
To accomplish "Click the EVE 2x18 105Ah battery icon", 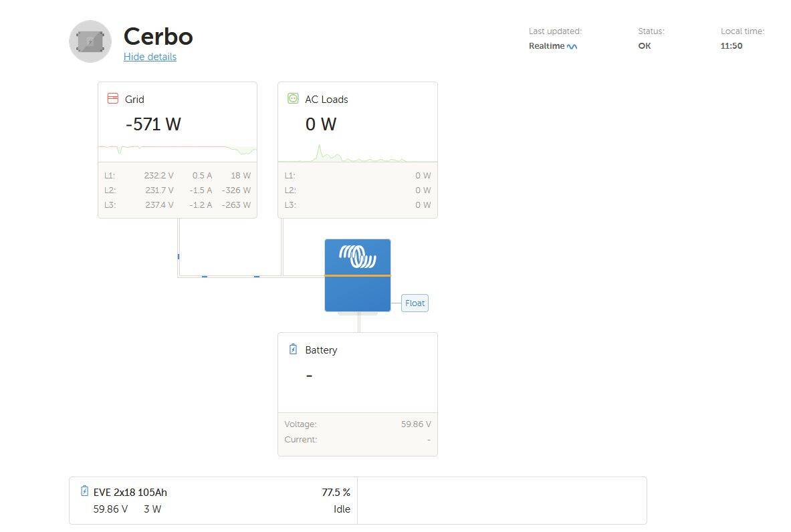I will [x=85, y=491].
